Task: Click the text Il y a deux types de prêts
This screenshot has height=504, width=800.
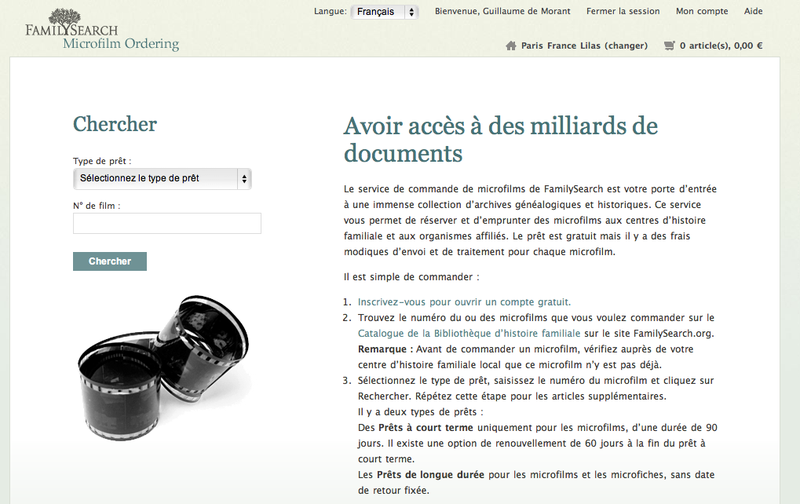Action: (x=420, y=412)
